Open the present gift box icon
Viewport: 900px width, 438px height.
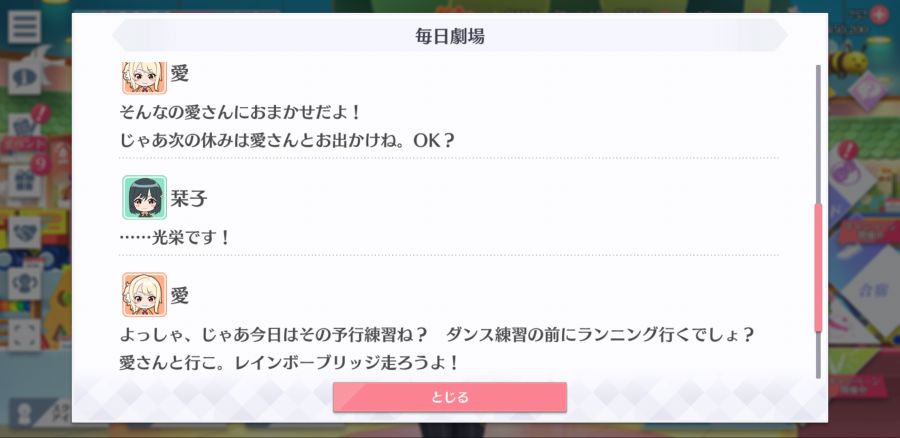(24, 183)
